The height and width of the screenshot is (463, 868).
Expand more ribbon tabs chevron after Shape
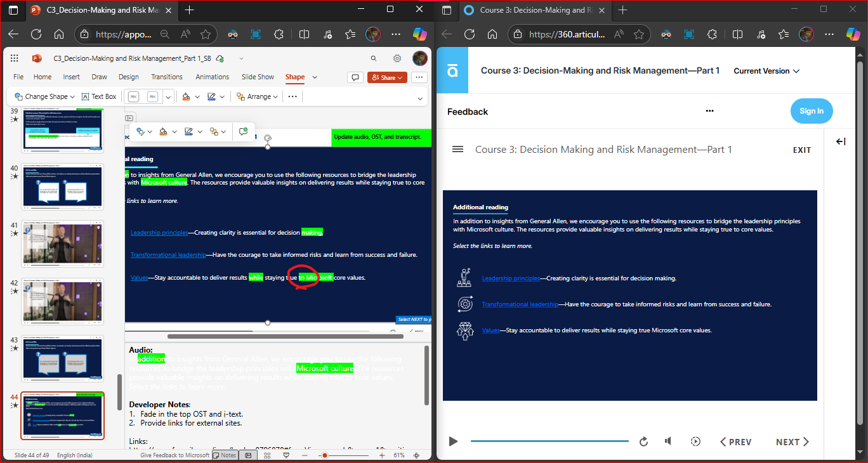click(315, 77)
